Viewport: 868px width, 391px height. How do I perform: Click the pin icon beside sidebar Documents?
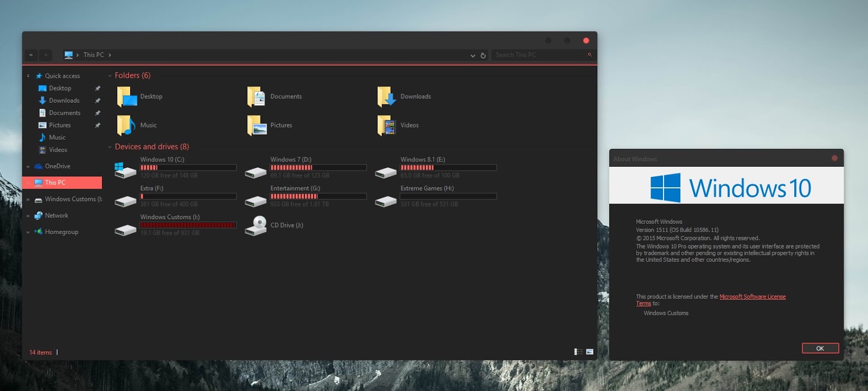click(98, 113)
